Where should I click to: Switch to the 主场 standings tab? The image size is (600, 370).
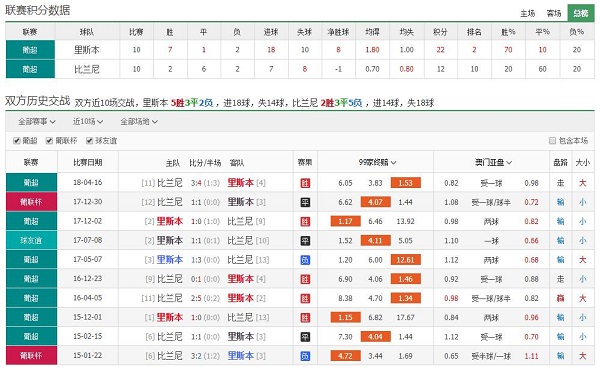coord(527,13)
